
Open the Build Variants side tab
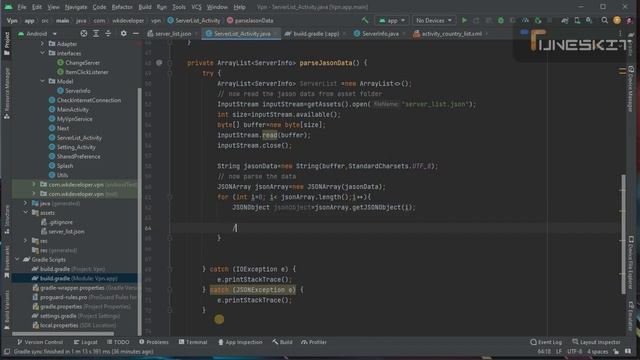click(7, 309)
